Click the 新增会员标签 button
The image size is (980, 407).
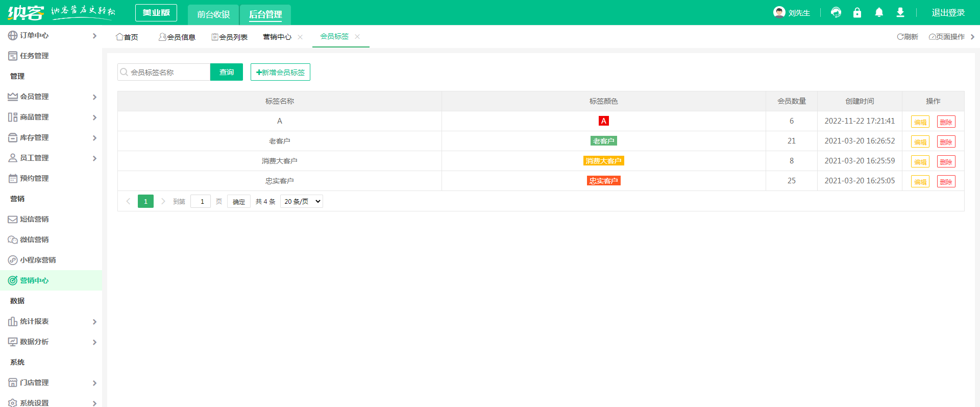pyautogui.click(x=280, y=72)
